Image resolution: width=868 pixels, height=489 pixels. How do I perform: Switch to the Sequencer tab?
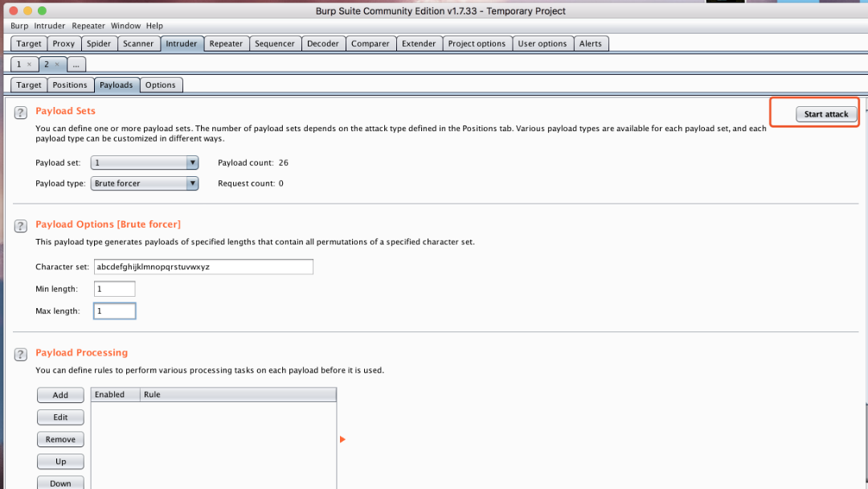(x=275, y=43)
